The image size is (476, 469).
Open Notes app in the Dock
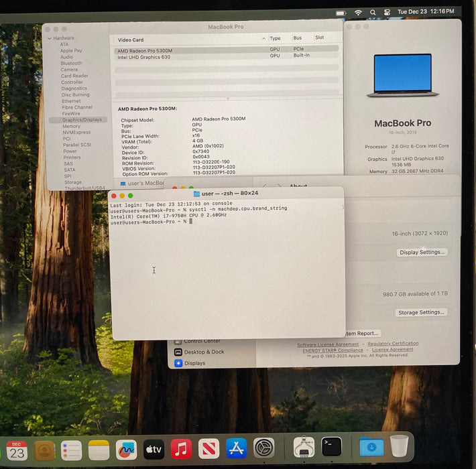(99, 450)
